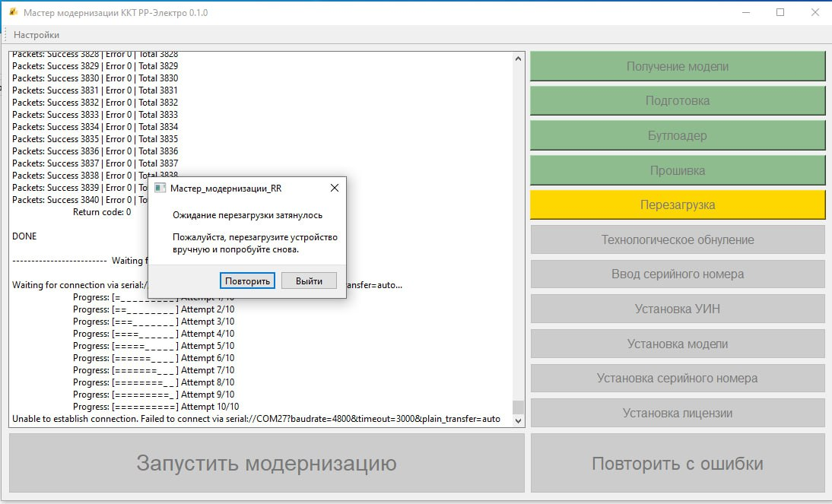Click the log scrollbar down arrow

pyautogui.click(x=518, y=420)
